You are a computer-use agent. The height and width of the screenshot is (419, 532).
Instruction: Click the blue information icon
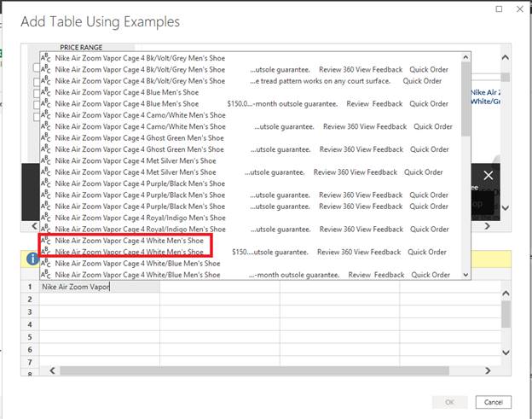click(32, 259)
